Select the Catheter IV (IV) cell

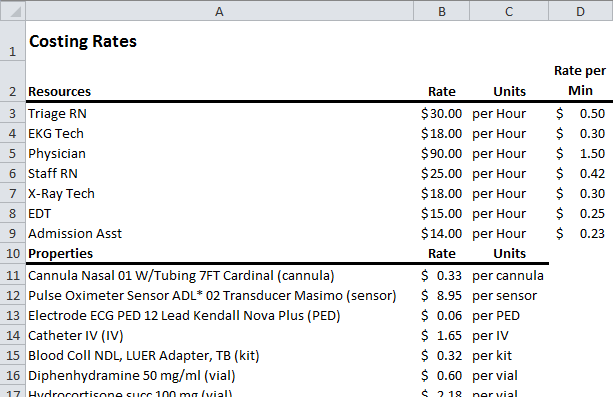click(x=219, y=335)
